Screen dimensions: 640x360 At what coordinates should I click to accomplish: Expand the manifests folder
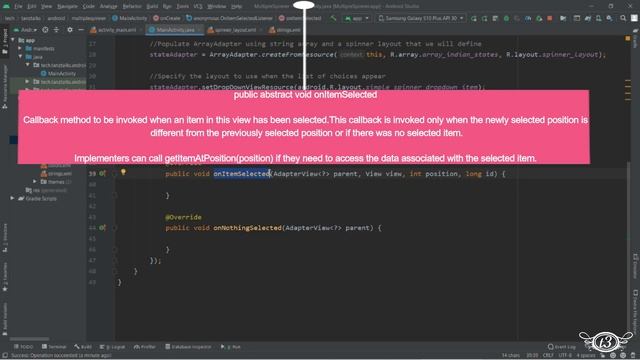tap(20, 49)
